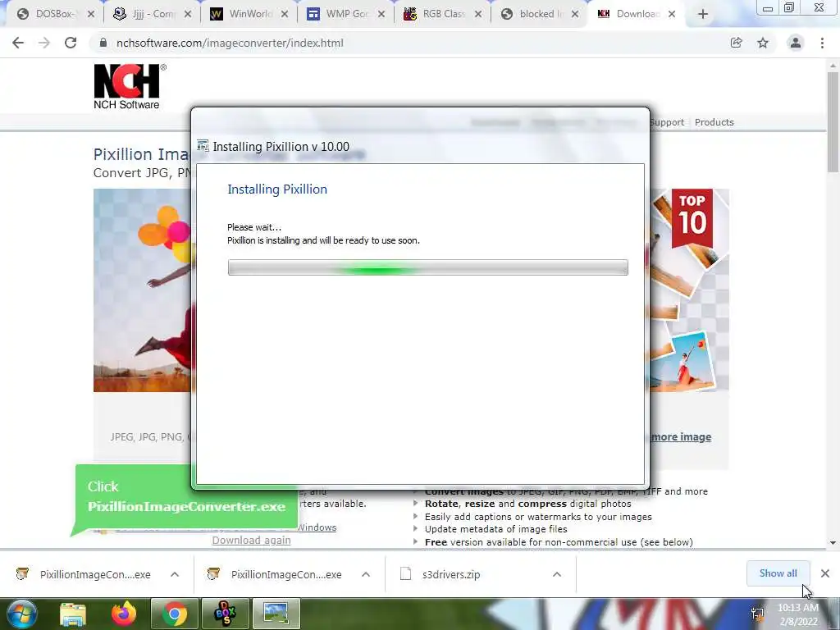The image size is (840, 630).
Task: Open a new browser tab
Action: (703, 15)
